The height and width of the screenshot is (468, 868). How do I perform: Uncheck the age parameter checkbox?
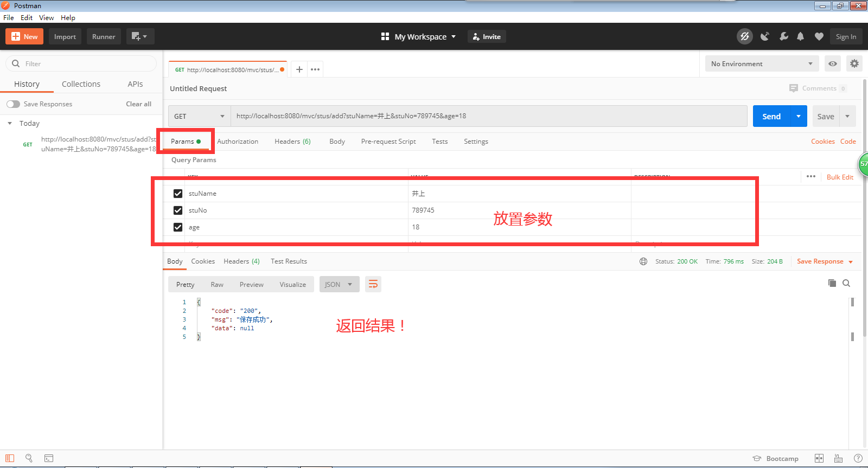coord(178,227)
